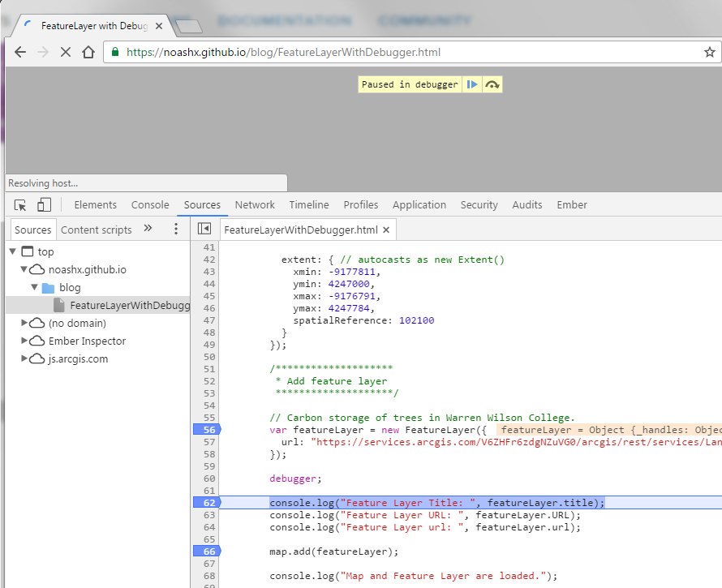Toggle breakpoint on line 62
This screenshot has height=588, width=722.
pyautogui.click(x=207, y=503)
